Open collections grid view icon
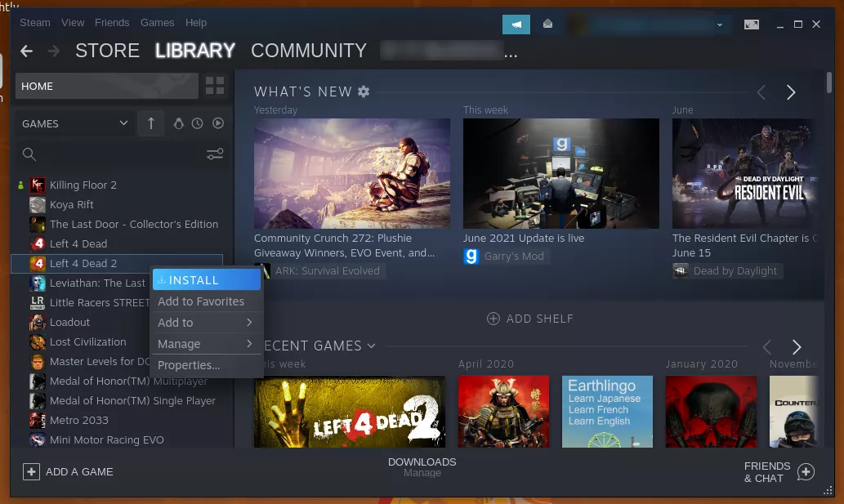This screenshot has height=504, width=844. tap(215, 86)
